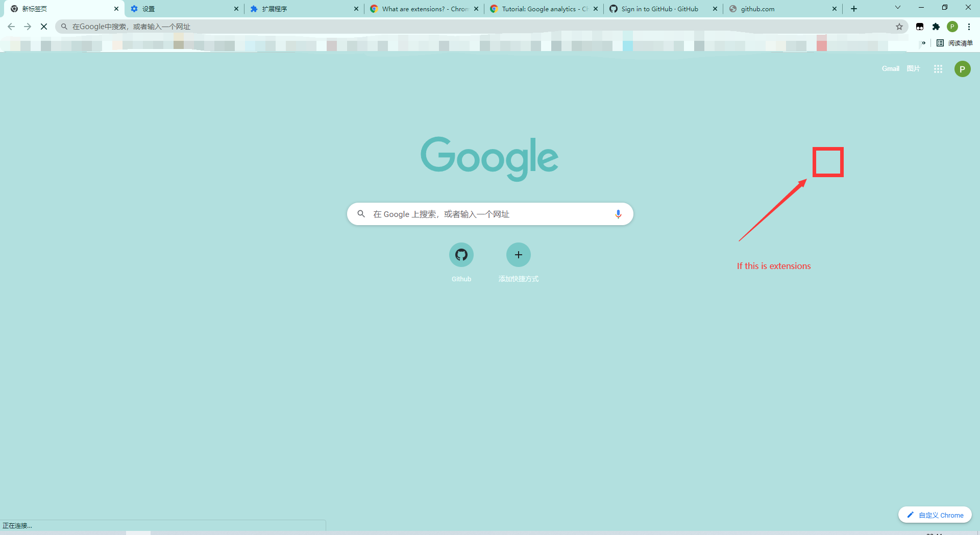
Task: Click the 添加快捷方式 tile
Action: click(518, 255)
